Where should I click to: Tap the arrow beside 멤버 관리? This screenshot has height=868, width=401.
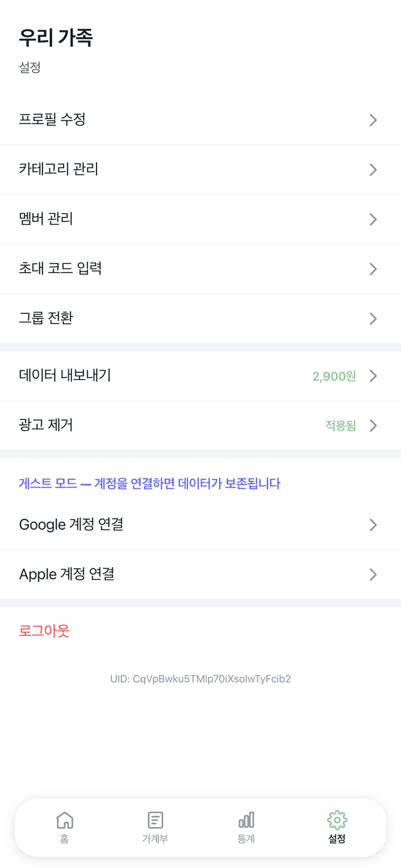pyautogui.click(x=373, y=219)
